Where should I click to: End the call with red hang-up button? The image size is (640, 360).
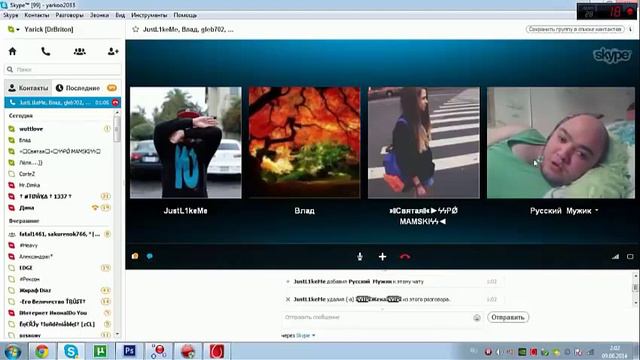click(x=405, y=257)
